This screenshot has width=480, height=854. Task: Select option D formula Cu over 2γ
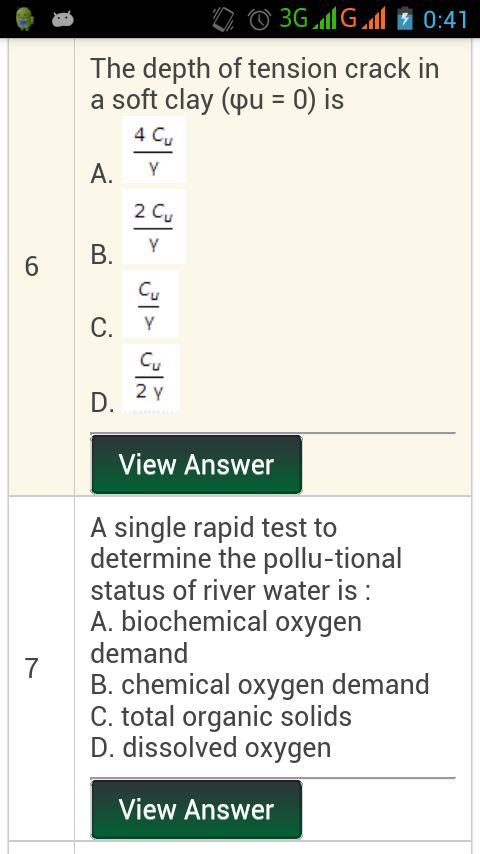pyautogui.click(x=150, y=378)
